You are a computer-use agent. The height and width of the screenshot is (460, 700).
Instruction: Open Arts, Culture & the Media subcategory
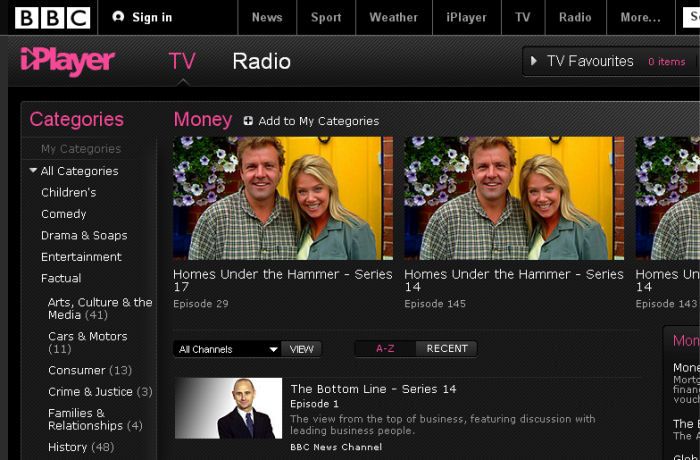click(x=100, y=309)
